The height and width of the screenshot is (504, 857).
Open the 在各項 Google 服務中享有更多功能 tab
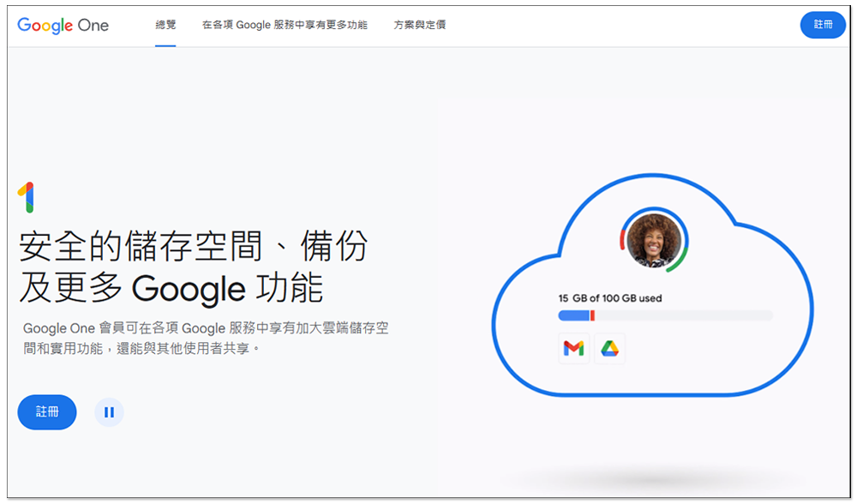285,25
